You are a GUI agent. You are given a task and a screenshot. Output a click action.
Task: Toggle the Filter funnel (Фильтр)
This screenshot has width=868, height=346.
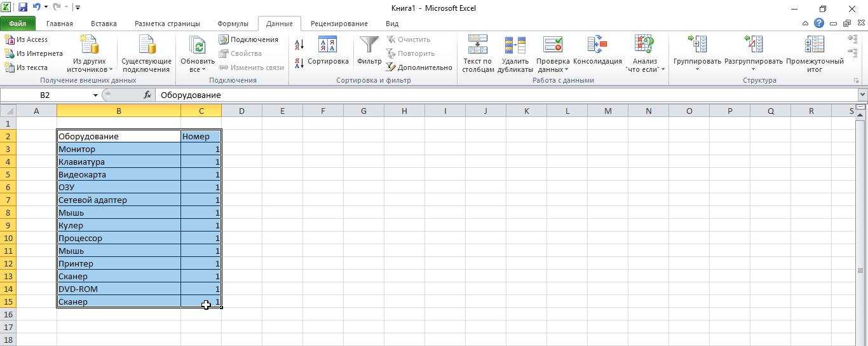pos(369,51)
